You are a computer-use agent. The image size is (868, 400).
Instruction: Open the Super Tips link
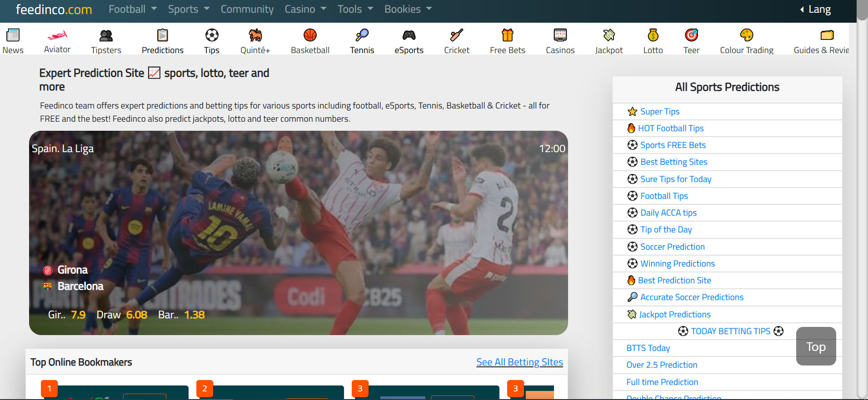pyautogui.click(x=660, y=111)
